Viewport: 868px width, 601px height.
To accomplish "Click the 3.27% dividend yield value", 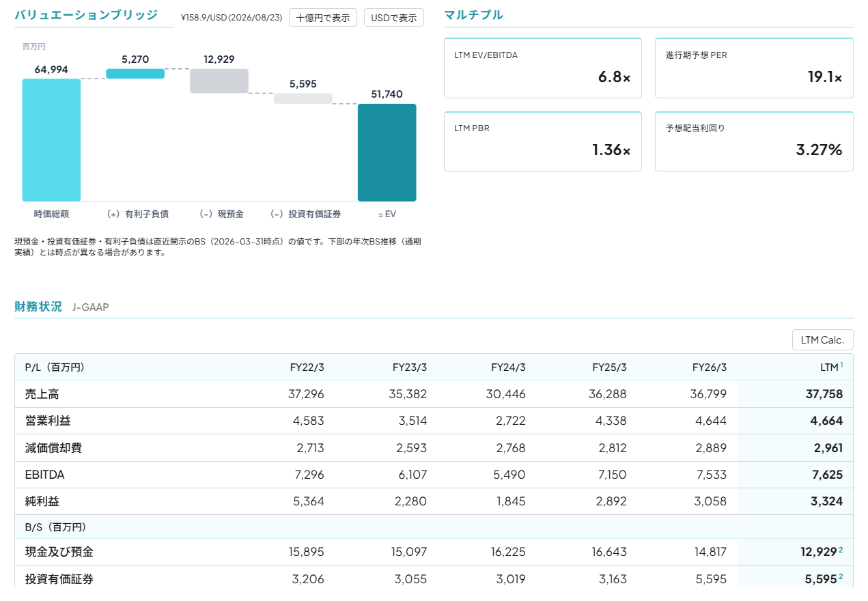I will click(x=820, y=150).
